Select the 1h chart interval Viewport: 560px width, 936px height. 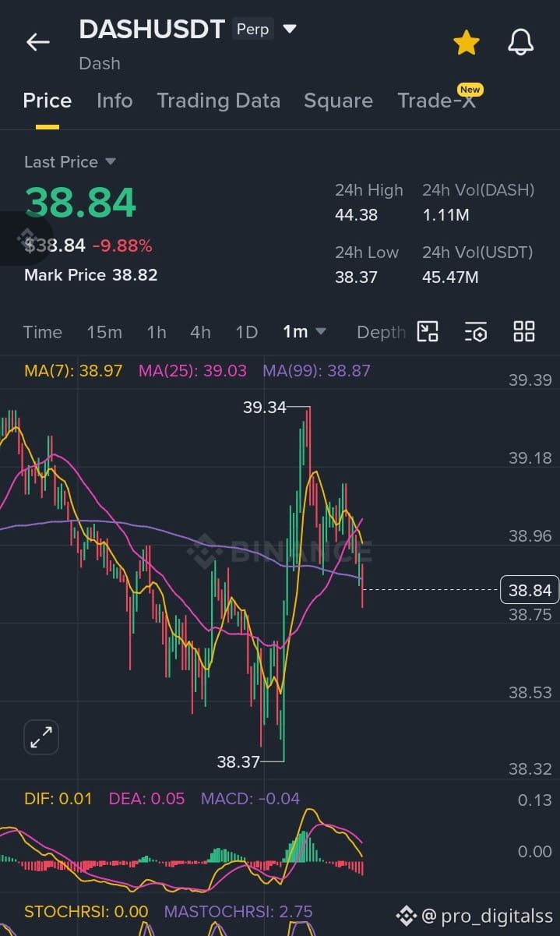click(x=157, y=332)
